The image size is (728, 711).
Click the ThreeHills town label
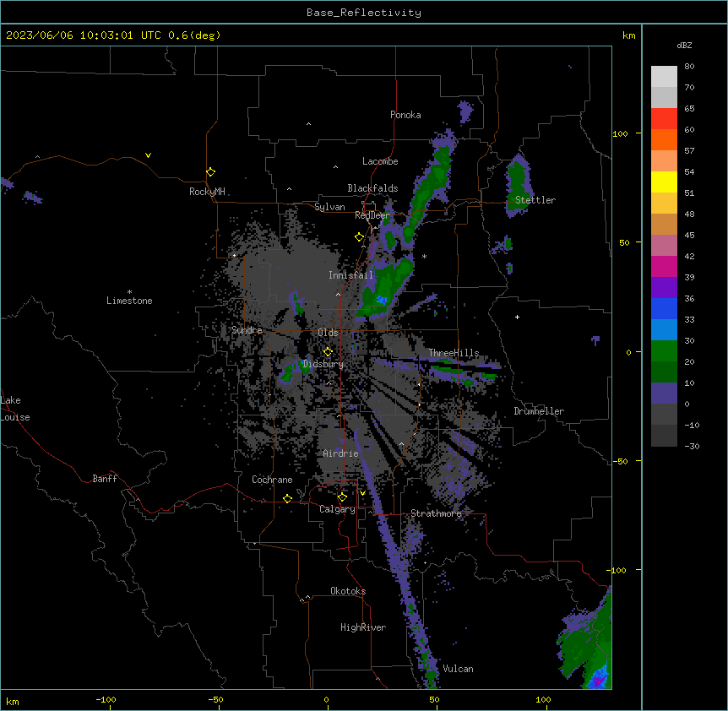(x=454, y=353)
